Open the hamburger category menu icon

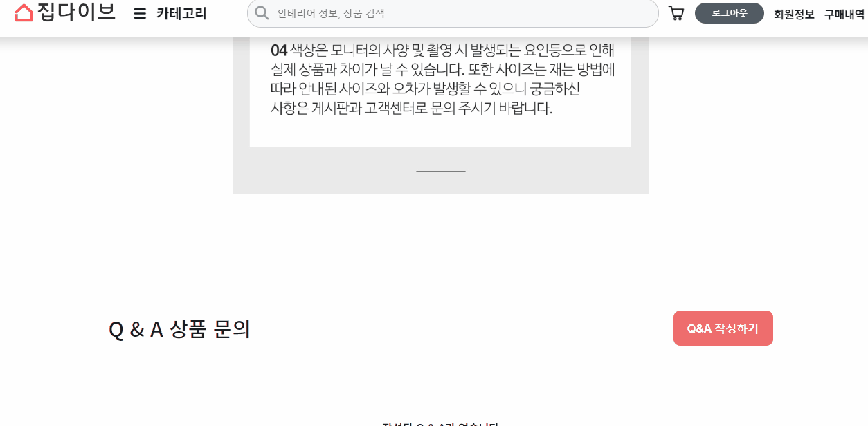[140, 13]
